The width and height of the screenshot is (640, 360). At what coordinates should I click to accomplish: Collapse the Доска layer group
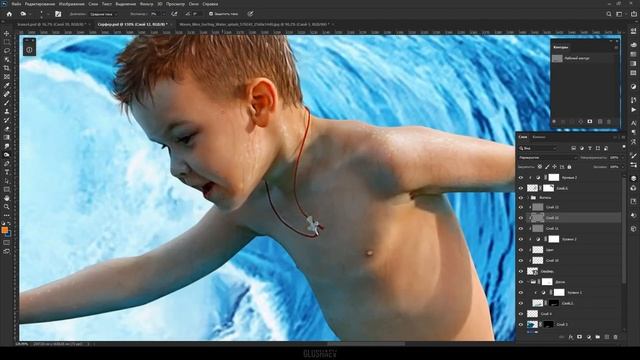click(x=528, y=282)
